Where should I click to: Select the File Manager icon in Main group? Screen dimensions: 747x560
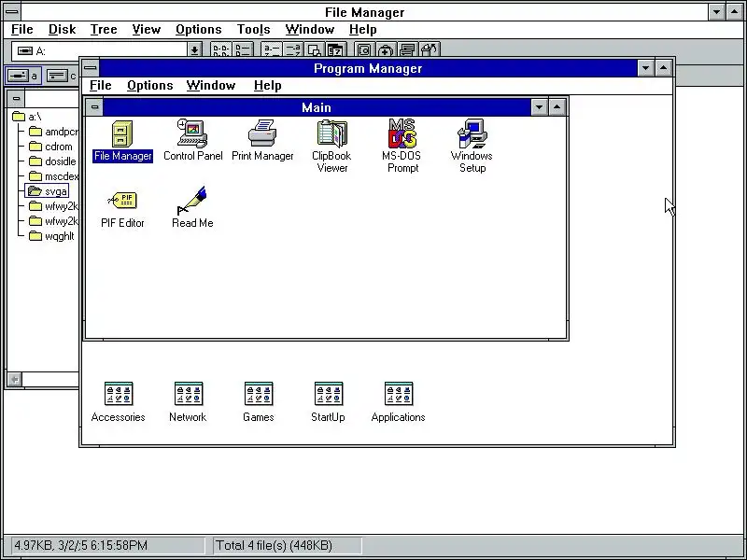pyautogui.click(x=122, y=141)
